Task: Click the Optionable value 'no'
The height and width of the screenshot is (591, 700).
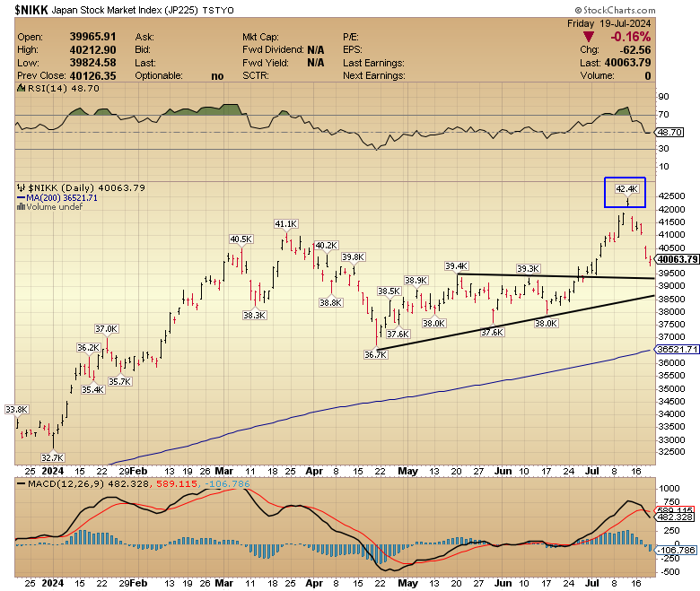Action: (x=217, y=76)
